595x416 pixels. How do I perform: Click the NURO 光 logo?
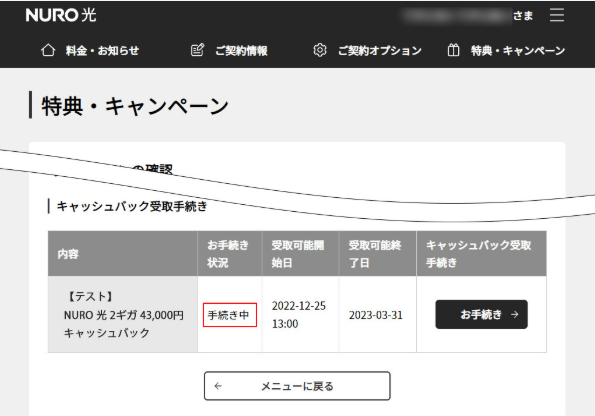pyautogui.click(x=61, y=15)
